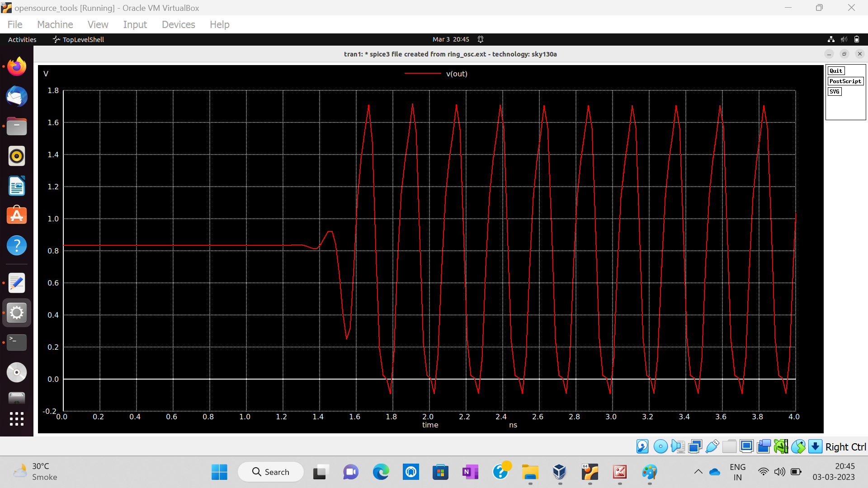Open the Settings gear in dock
The image size is (868, 488).
(17, 313)
